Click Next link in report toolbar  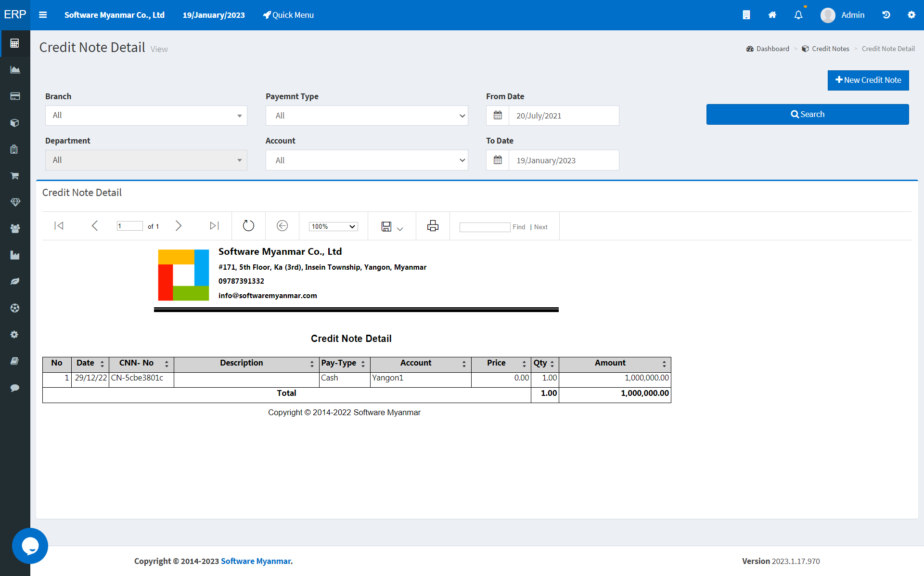click(x=541, y=227)
